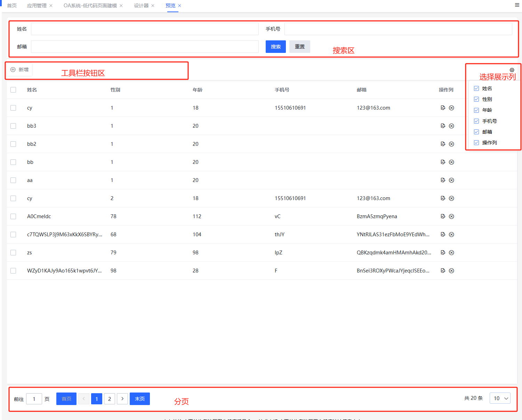Delete the row named aa
Image resolution: width=522 pixels, height=420 pixels.
[x=451, y=180]
